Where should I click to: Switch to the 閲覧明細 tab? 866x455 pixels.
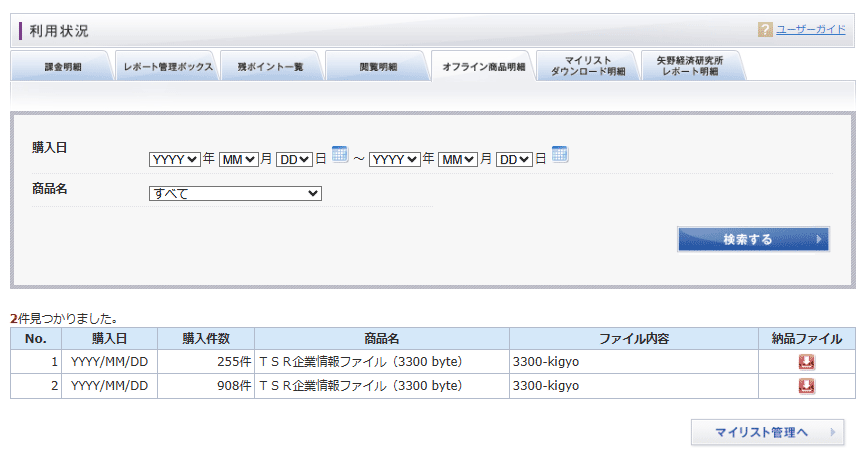click(x=378, y=67)
